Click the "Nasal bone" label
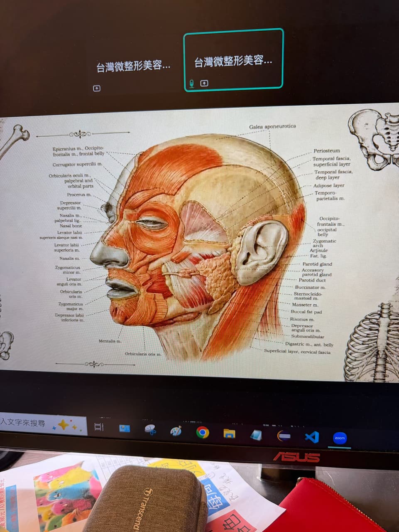Viewport: 399px width, 532px height. click(71, 226)
